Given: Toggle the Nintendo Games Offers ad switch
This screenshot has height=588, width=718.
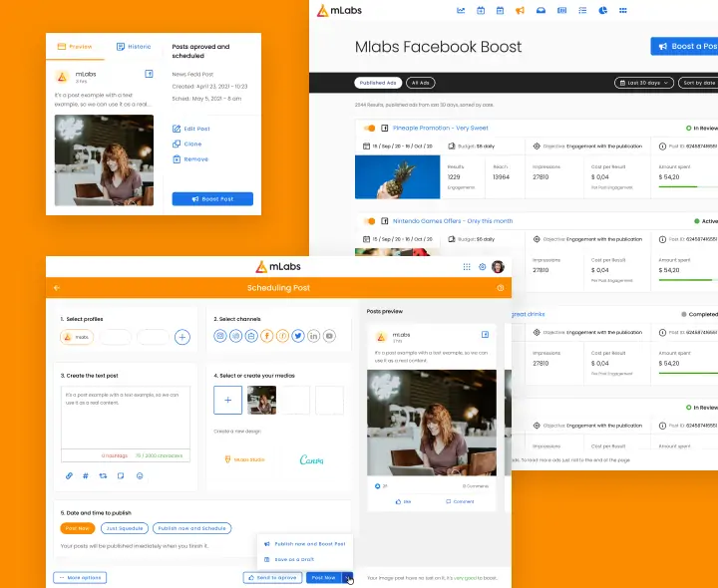Looking at the screenshot, I should click(x=370, y=221).
